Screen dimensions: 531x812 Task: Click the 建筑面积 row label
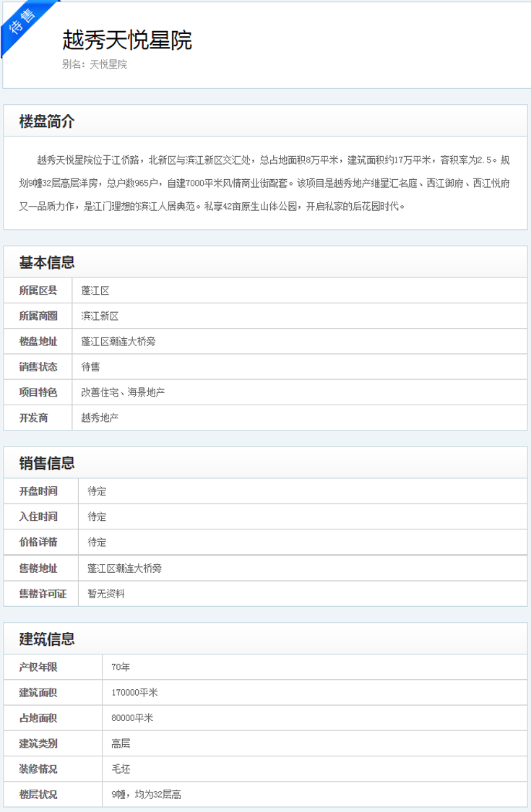point(38,692)
